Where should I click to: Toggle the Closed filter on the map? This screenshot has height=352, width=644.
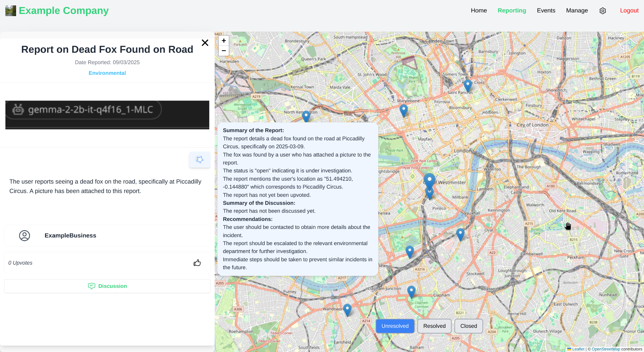click(468, 326)
